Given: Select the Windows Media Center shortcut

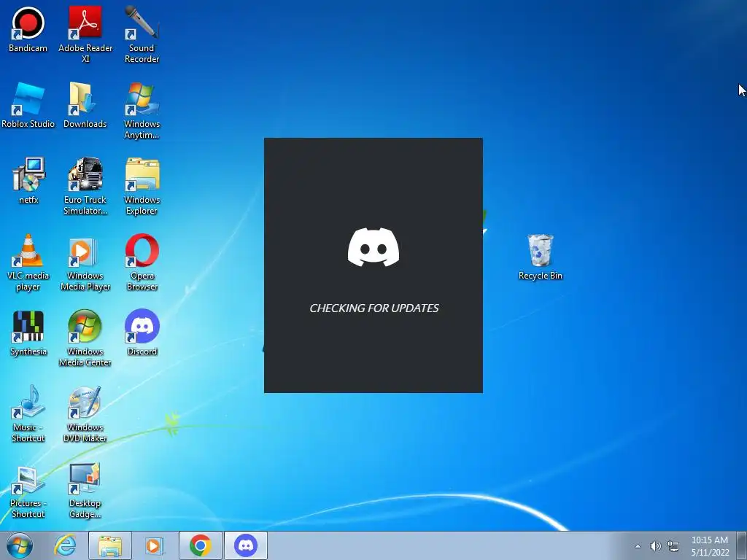Looking at the screenshot, I should coord(85,338).
